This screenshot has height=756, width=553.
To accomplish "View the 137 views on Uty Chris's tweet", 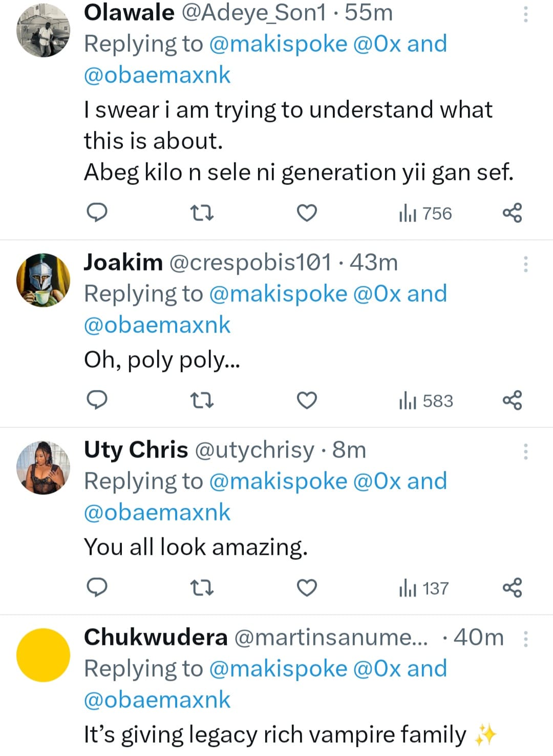I will (424, 589).
